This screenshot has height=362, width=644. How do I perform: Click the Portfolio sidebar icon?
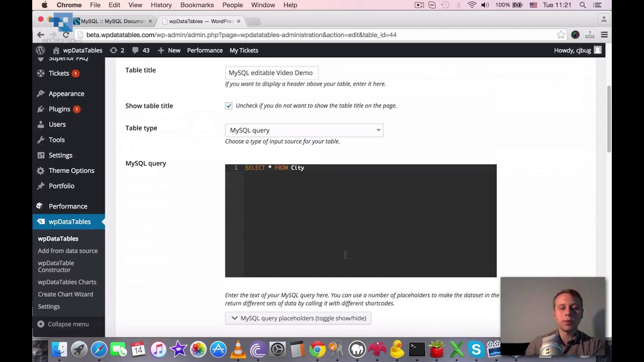click(41, 186)
